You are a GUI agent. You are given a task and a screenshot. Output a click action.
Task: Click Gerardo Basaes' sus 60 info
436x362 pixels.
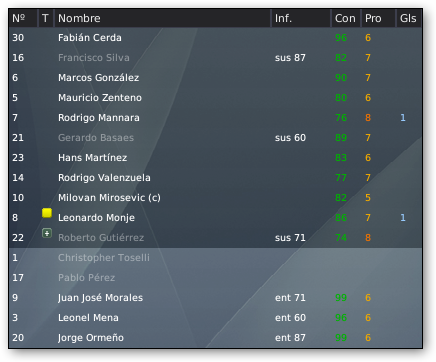tap(290, 138)
